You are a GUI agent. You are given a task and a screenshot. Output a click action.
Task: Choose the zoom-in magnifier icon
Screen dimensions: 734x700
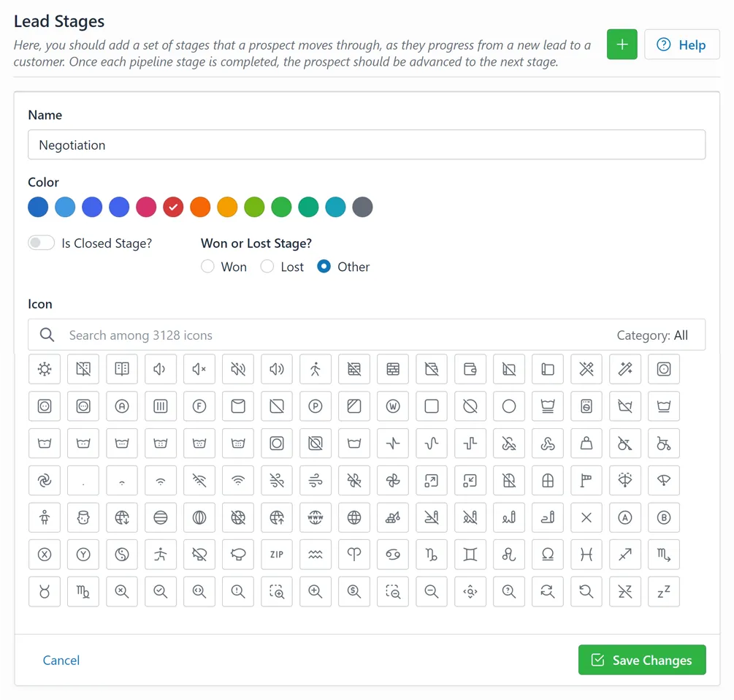316,591
